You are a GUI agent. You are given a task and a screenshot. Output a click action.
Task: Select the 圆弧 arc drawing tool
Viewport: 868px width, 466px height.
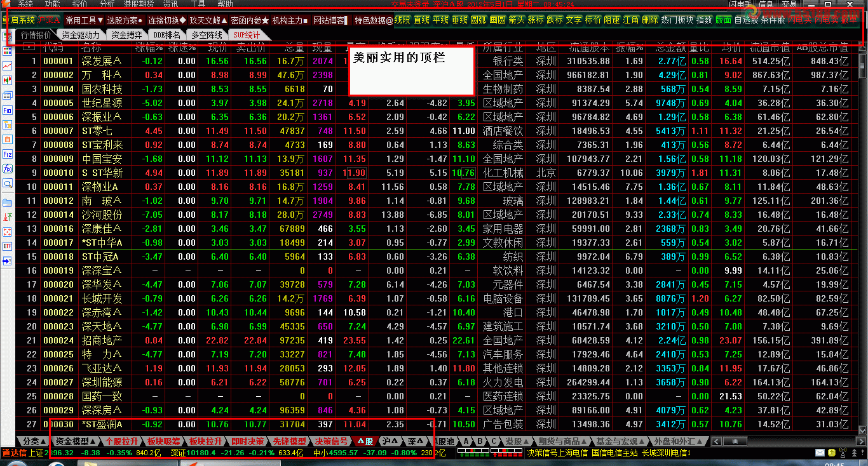[x=478, y=20]
